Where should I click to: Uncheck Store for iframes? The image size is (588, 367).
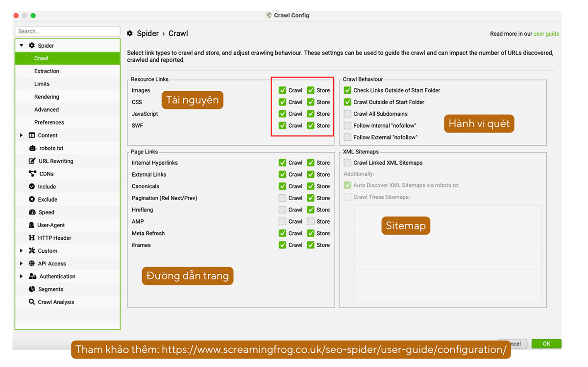point(311,245)
